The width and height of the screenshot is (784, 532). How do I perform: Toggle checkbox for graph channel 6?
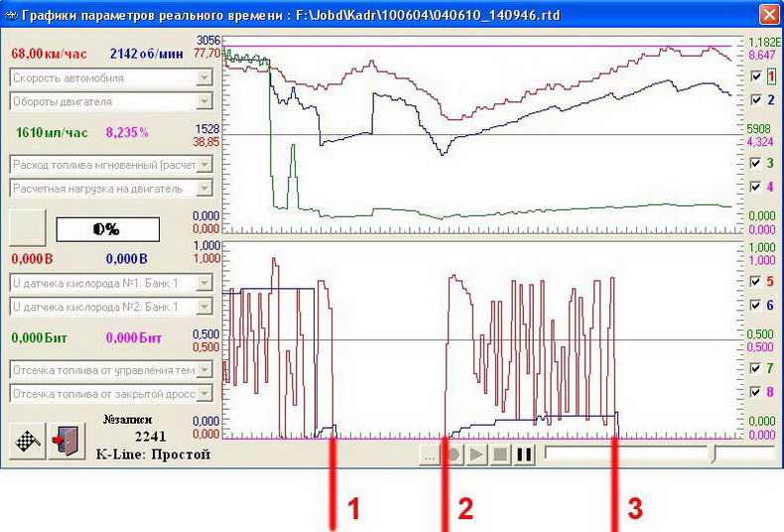point(756,305)
